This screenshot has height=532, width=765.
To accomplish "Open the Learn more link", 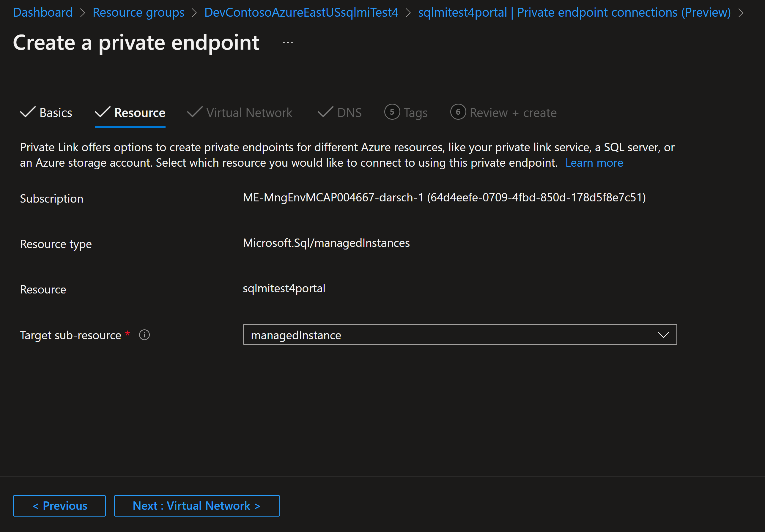I will [594, 163].
